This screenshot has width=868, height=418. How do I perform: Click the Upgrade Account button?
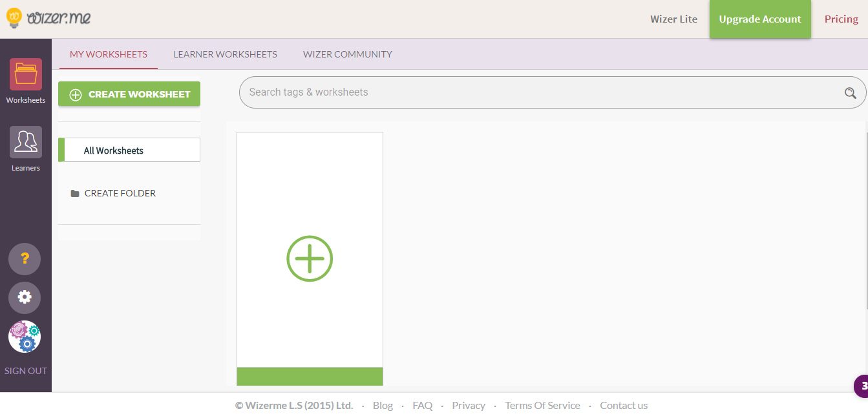point(760,19)
